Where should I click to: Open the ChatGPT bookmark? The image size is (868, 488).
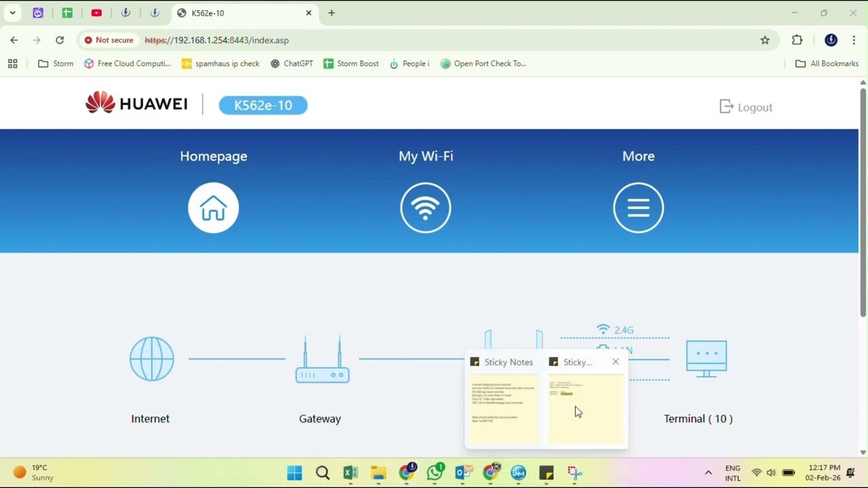292,64
